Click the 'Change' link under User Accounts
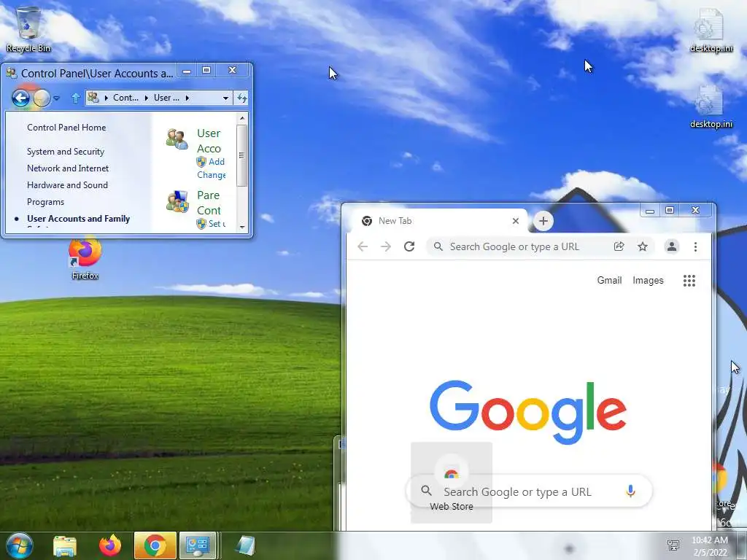The height and width of the screenshot is (560, 747). coord(212,175)
